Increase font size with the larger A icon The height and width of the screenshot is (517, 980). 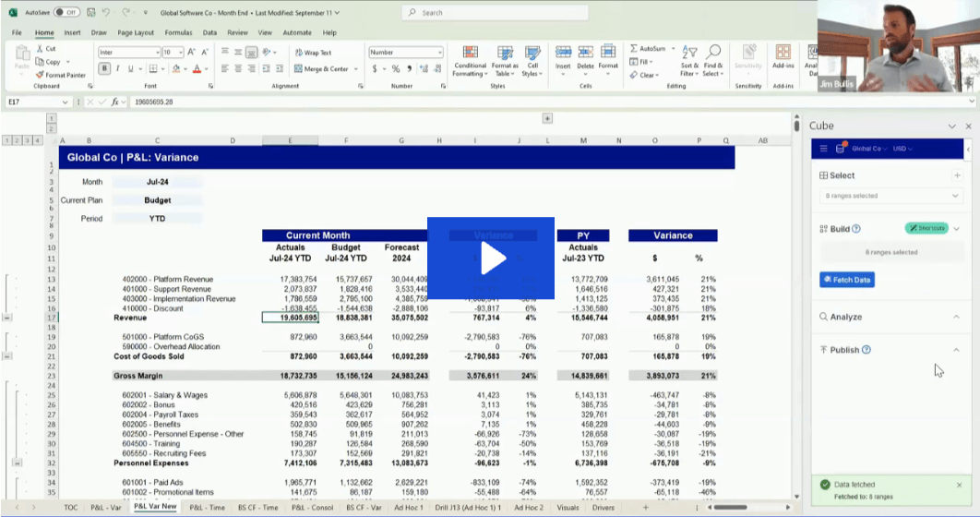click(x=191, y=53)
